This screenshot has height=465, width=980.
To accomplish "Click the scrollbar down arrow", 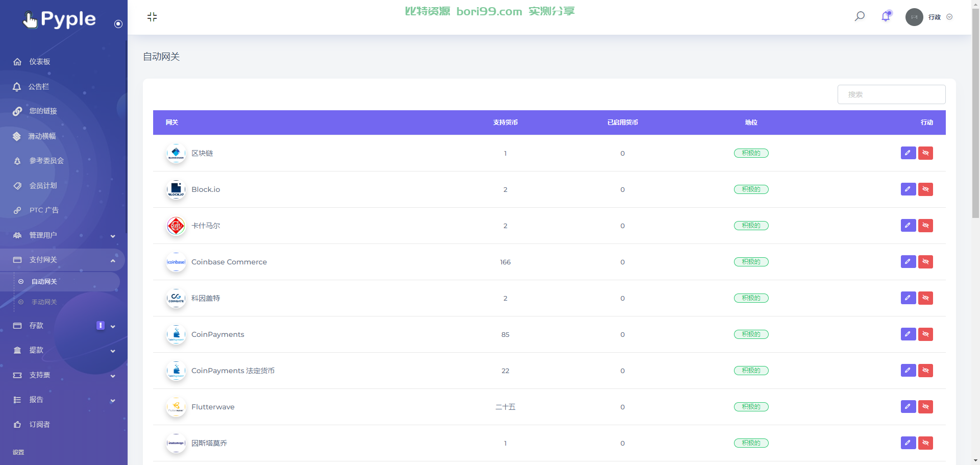I will (x=975, y=461).
